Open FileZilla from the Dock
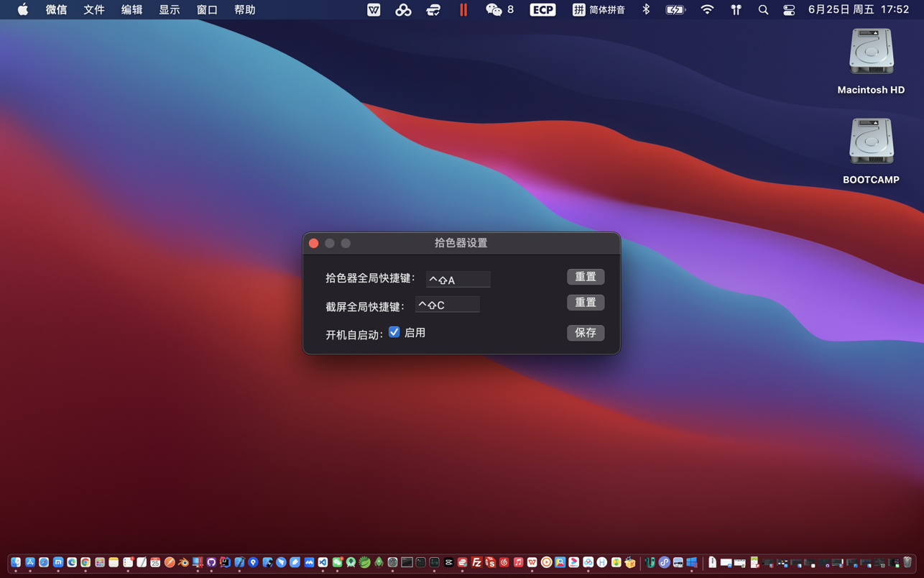The width and height of the screenshot is (924, 578). (476, 562)
